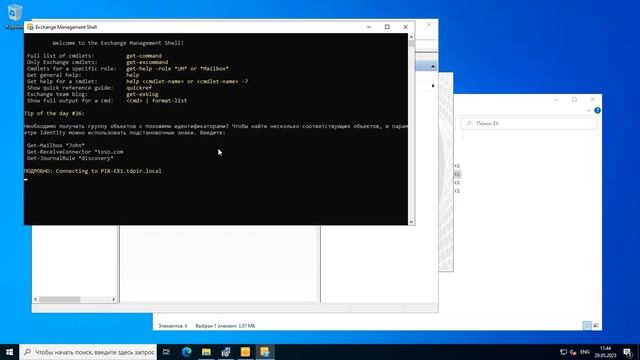Screen dimensions: 640x360
Task: Click the 'get-excommand' text
Action: (x=147, y=62)
